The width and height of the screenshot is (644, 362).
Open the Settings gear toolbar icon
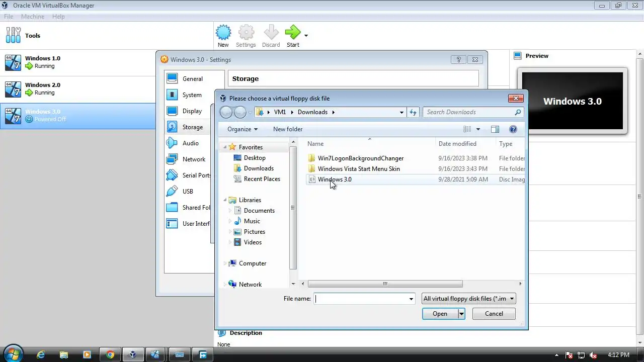(246, 36)
